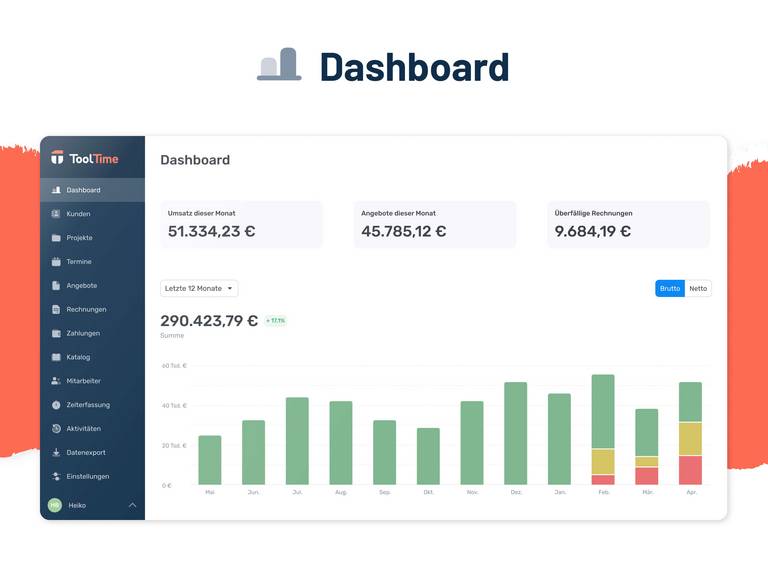Open the Katalog menu entry
Screen dimensions: 768x576
pos(78,357)
